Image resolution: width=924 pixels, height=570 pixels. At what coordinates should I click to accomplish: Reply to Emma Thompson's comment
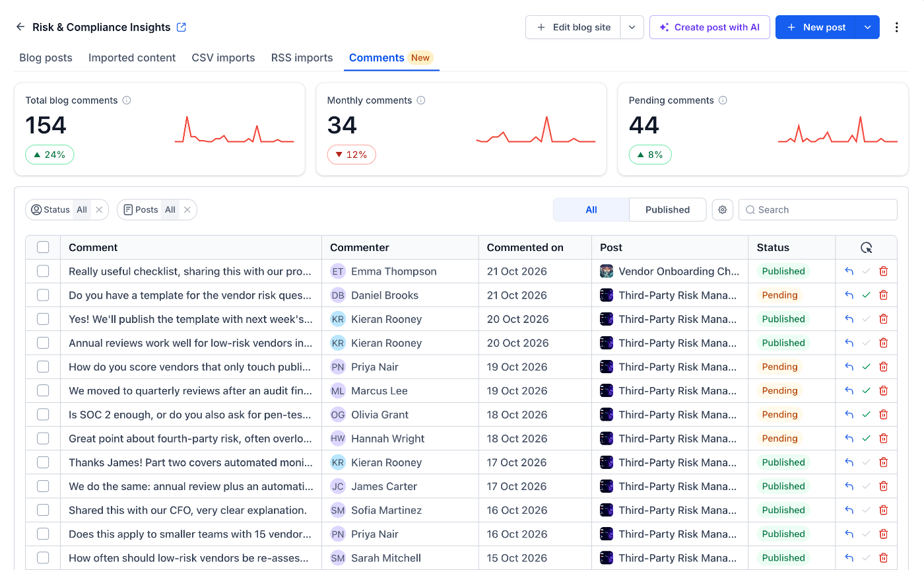pos(849,271)
